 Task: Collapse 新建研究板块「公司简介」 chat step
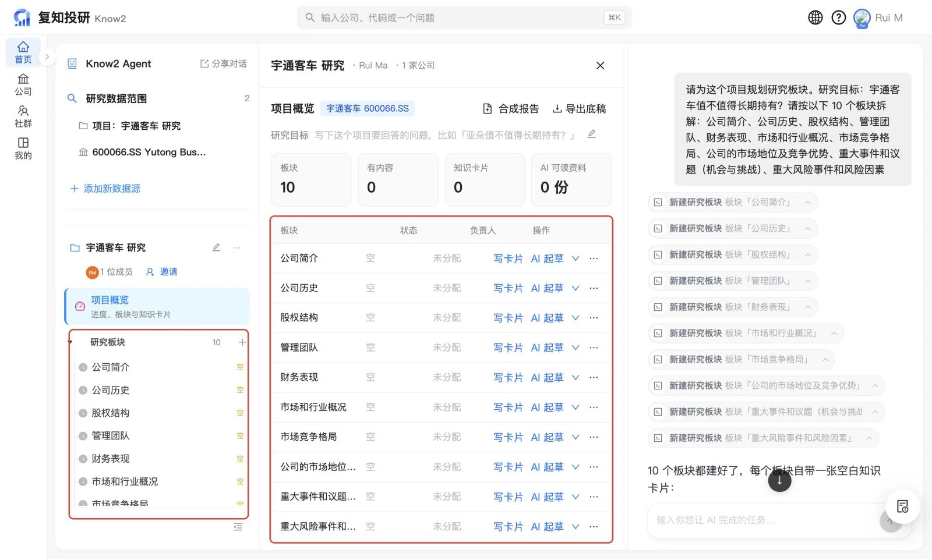808,203
